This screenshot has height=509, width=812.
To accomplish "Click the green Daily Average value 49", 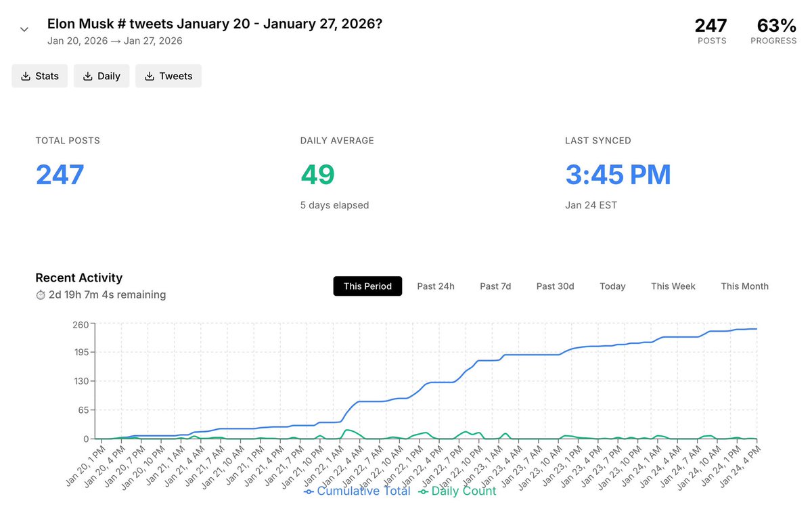I will [x=317, y=175].
